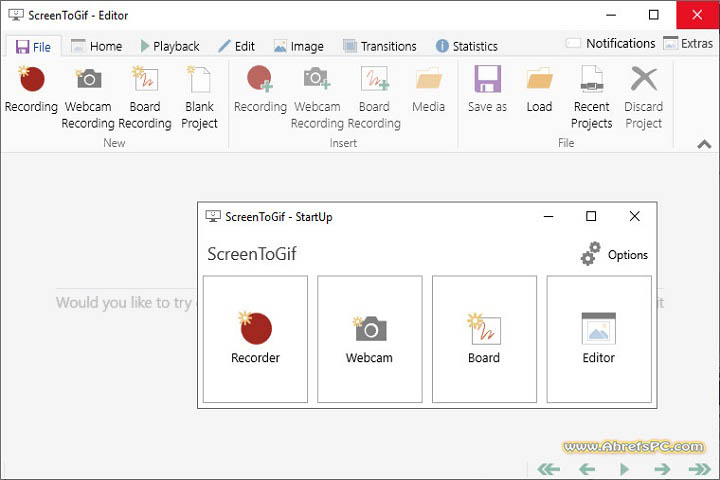Switch to the Image tab

tap(299, 46)
